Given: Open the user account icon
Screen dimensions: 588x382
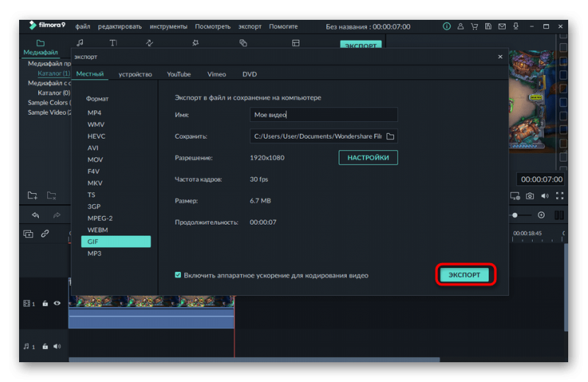Looking at the screenshot, I should click(x=461, y=26).
